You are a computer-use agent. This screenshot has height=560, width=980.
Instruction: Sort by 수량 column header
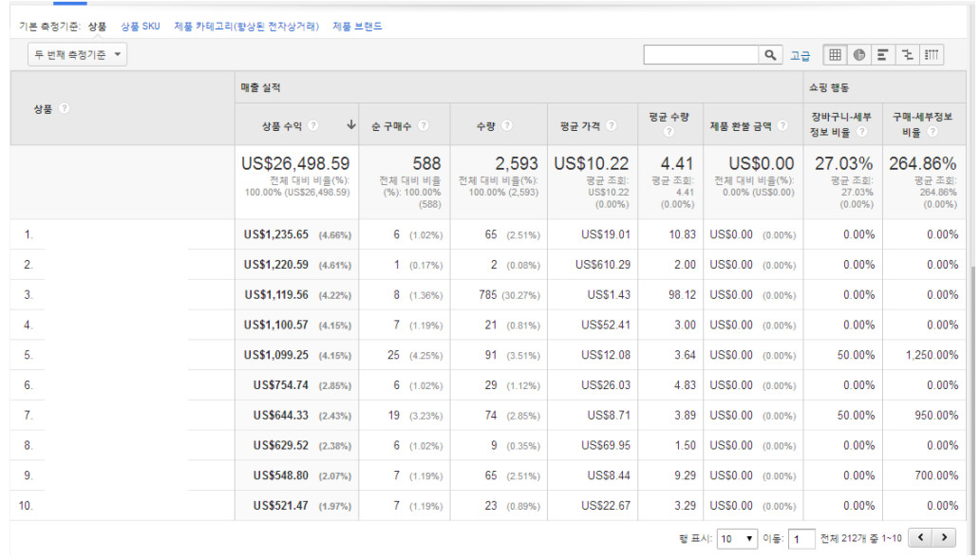485,126
